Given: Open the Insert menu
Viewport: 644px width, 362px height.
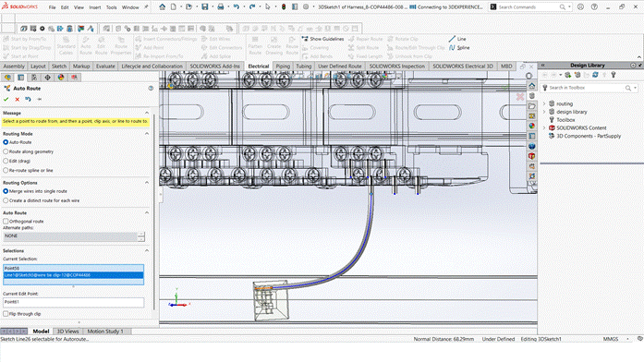Looking at the screenshot, I should [x=95, y=7].
